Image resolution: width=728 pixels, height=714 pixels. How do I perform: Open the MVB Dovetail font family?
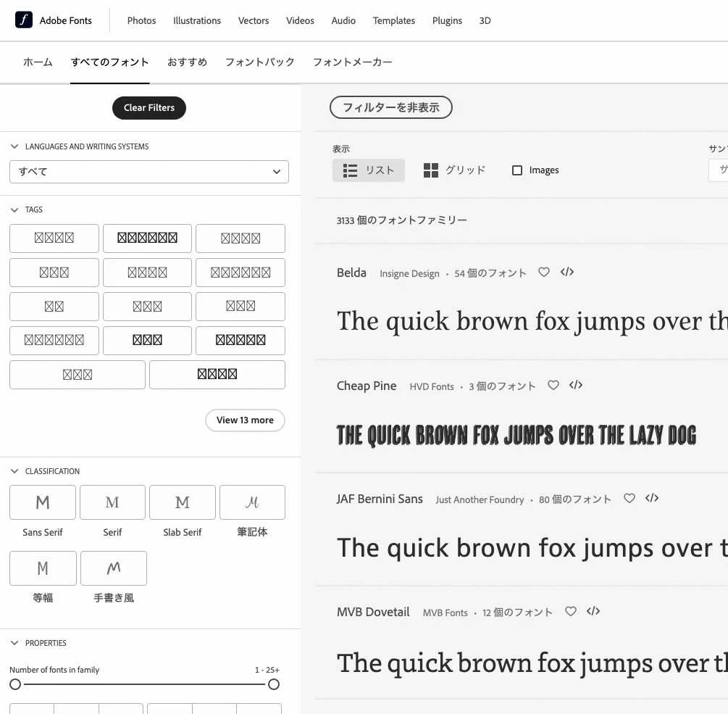(x=373, y=612)
